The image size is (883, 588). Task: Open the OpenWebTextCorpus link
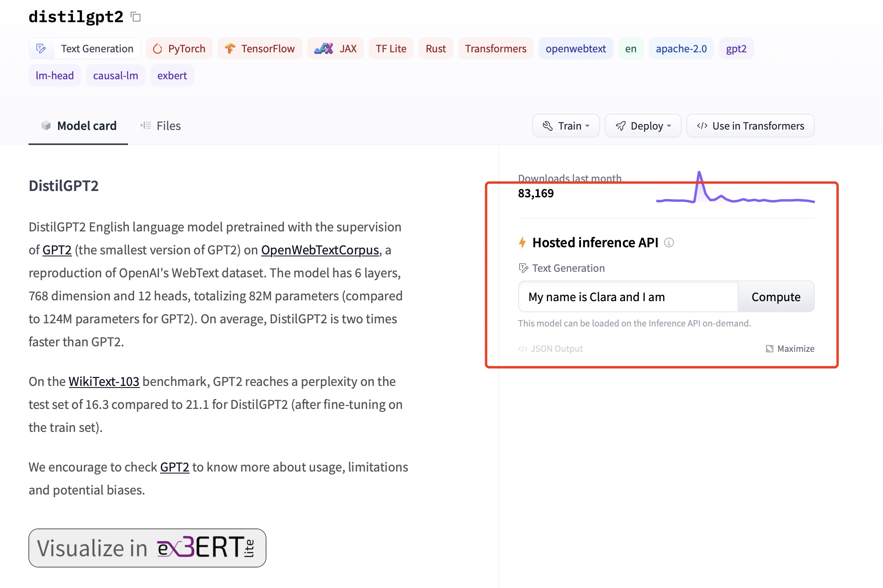point(320,250)
